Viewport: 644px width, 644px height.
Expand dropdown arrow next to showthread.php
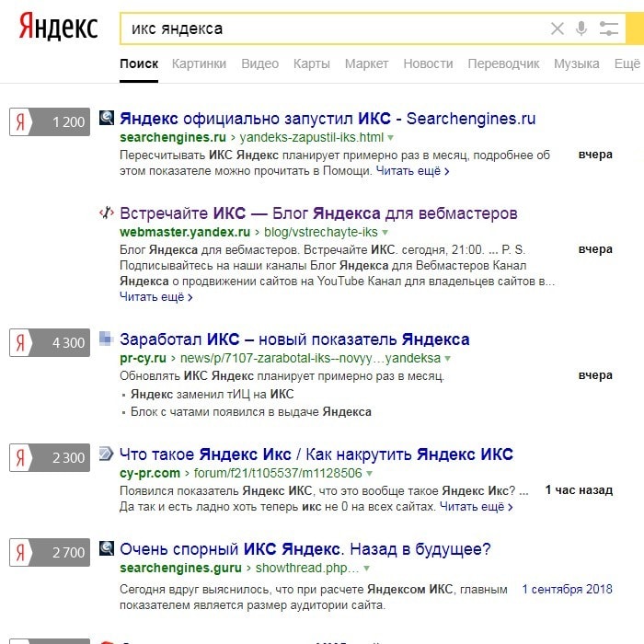point(366,569)
